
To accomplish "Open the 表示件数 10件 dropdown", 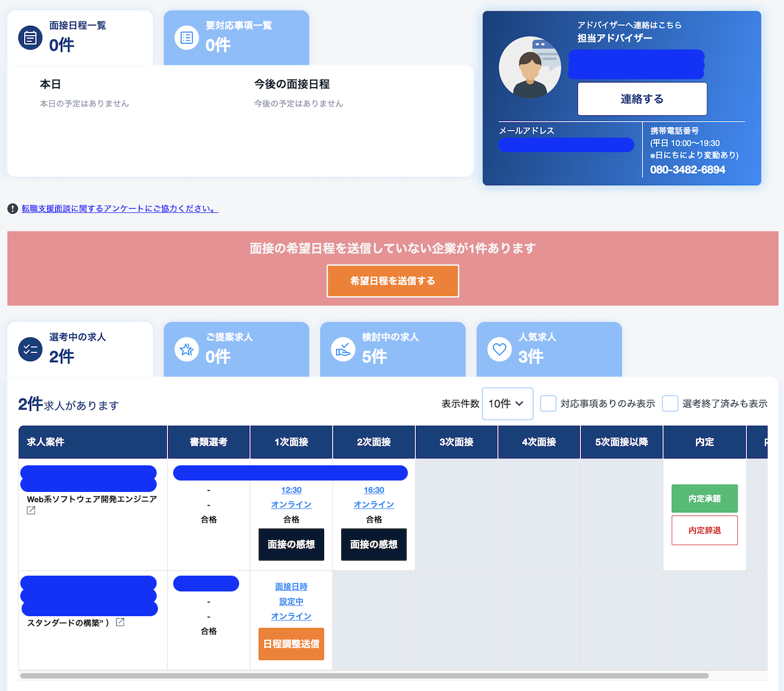I will click(507, 404).
